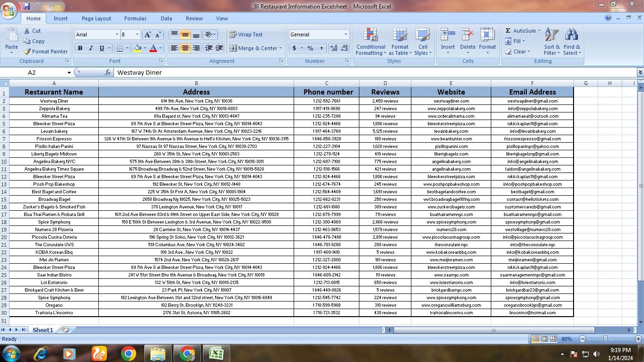The height and width of the screenshot is (362, 644).
Task: Select the Format Painter brush
Action: (x=27, y=52)
